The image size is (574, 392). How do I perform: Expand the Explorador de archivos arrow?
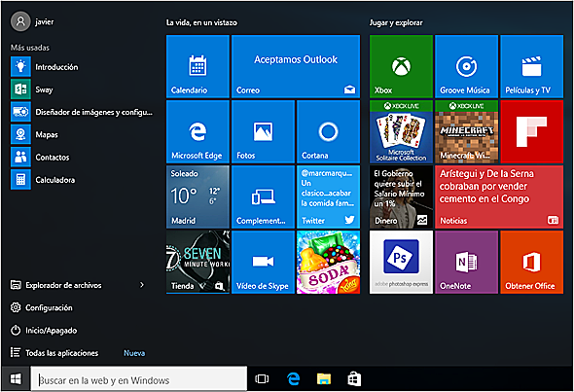point(142,285)
